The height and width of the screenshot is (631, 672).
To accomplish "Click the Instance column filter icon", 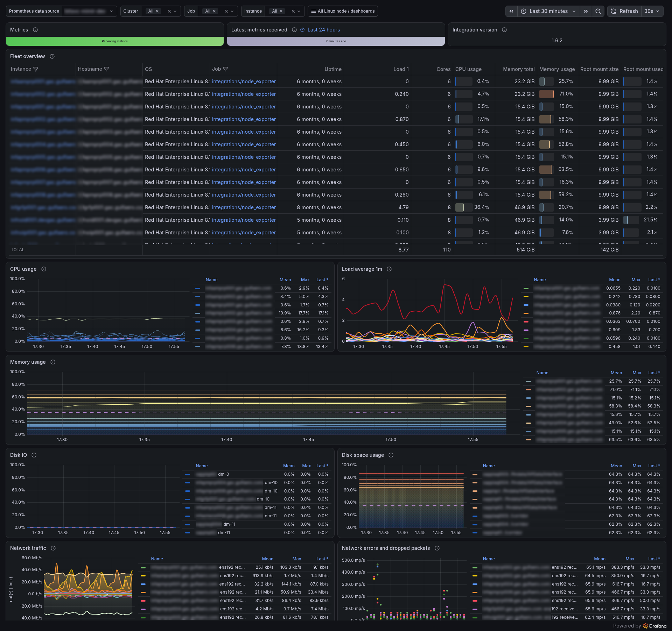I will pos(36,69).
